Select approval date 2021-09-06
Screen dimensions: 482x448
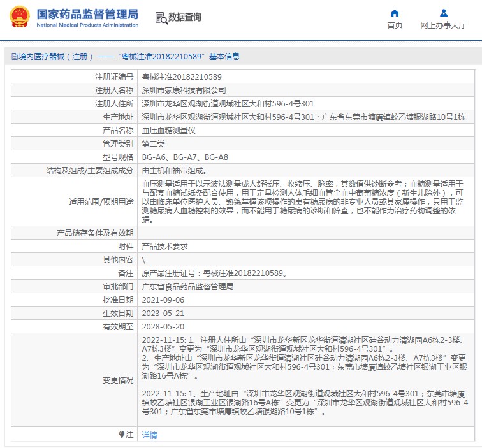pos(163,300)
